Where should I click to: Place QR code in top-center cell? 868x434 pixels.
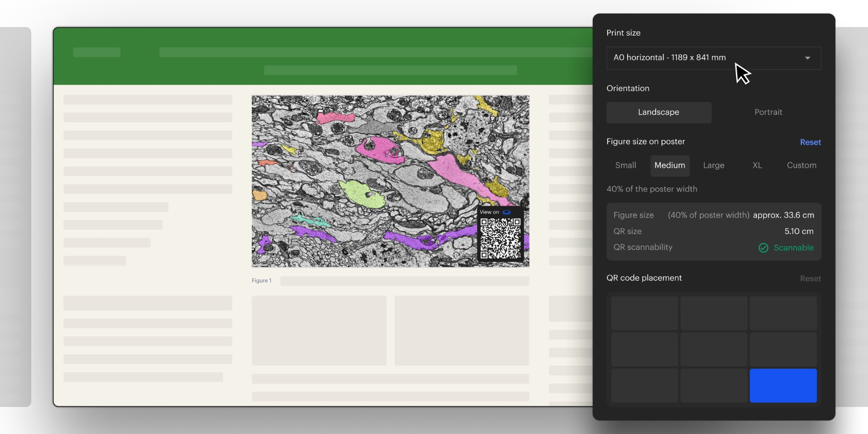click(714, 313)
